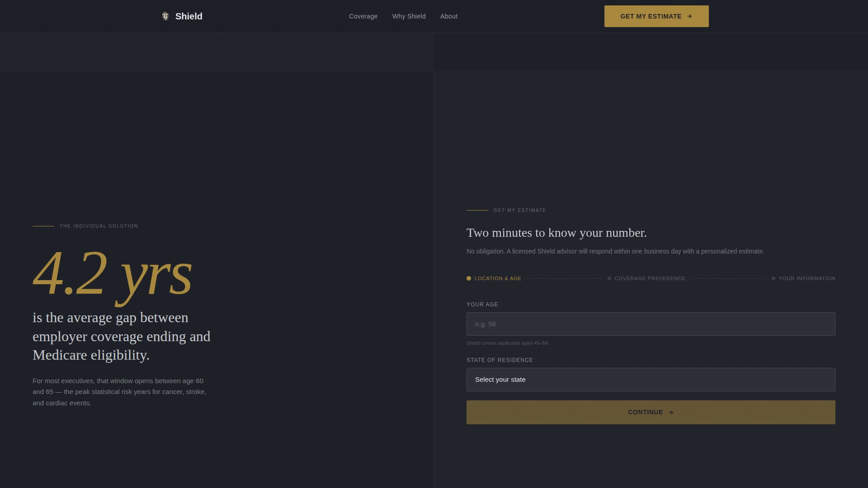The height and width of the screenshot is (488, 868).
Task: Click the 'No obligation' advisor paragraph
Action: pyautogui.click(x=615, y=251)
